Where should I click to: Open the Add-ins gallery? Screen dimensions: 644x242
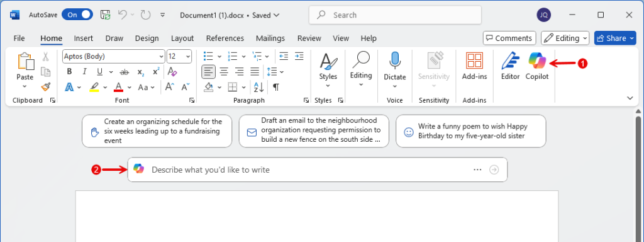click(474, 66)
